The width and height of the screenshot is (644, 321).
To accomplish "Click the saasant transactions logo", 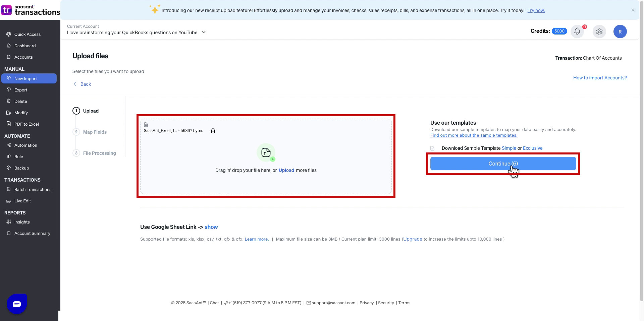I will coord(31,10).
